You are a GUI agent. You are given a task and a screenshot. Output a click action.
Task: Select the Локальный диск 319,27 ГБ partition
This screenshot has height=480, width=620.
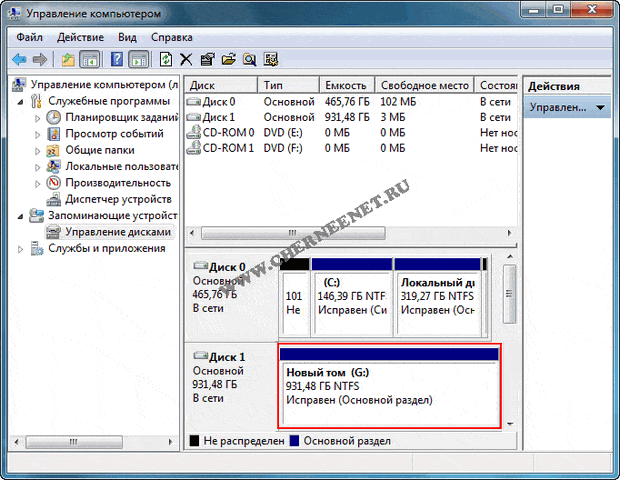[438, 297]
